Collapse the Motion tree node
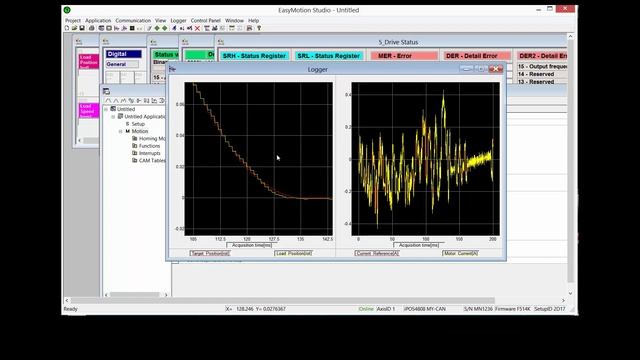 [x=121, y=131]
